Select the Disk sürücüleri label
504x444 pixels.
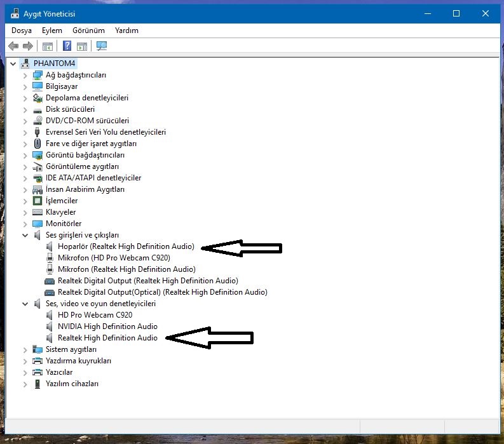70,109
